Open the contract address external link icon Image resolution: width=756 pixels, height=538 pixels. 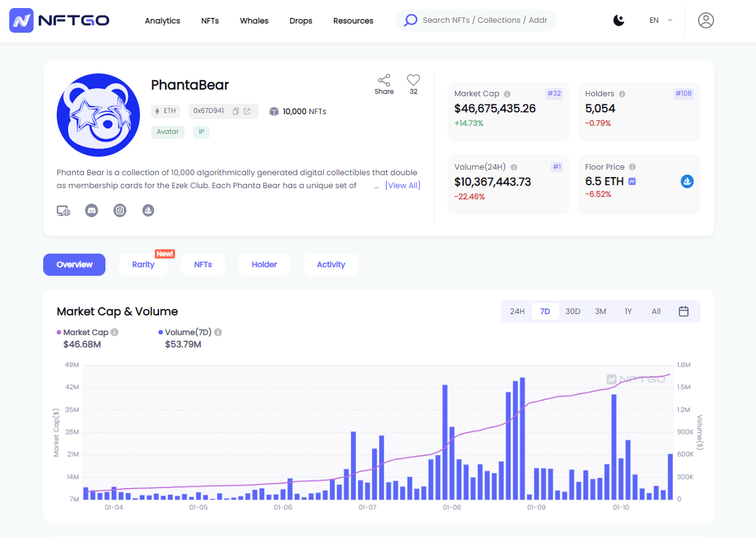247,112
